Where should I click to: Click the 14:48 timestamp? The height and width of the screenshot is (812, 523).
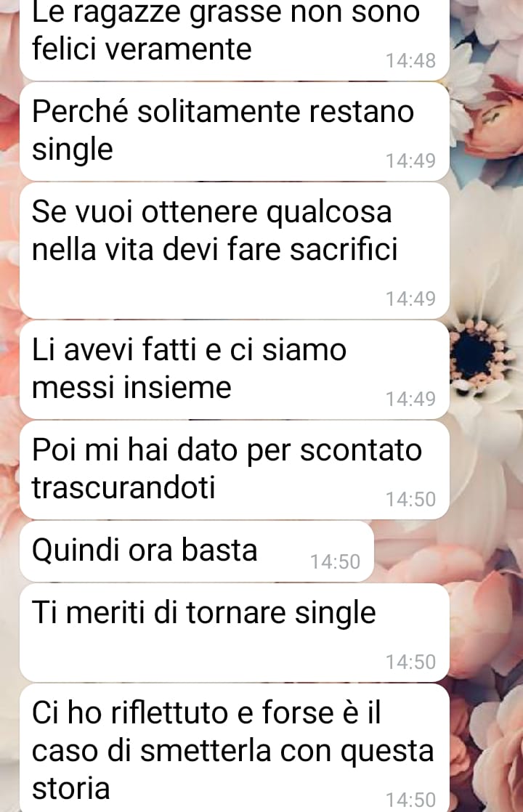tap(410, 60)
